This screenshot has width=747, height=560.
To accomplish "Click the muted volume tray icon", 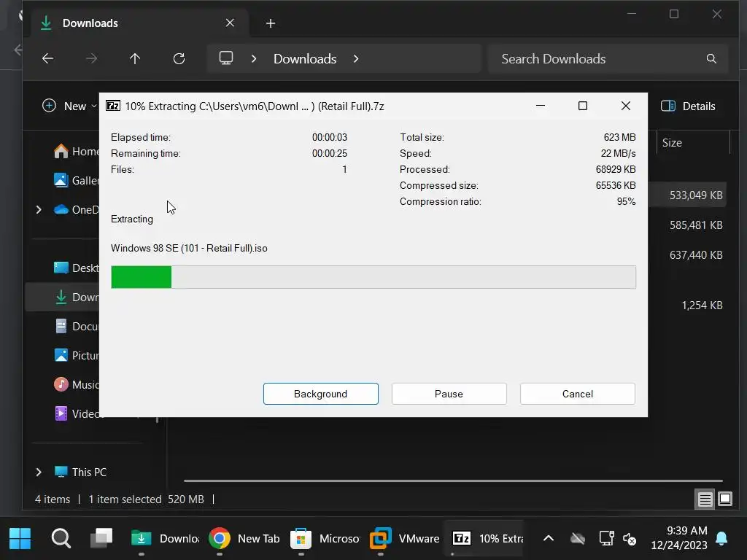I will (630, 539).
